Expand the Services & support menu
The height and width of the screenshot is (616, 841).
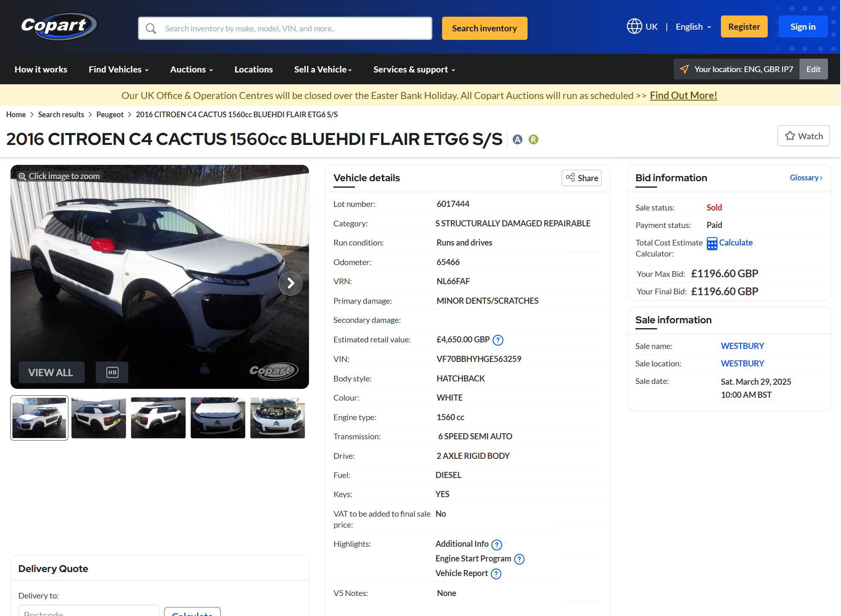pos(414,70)
